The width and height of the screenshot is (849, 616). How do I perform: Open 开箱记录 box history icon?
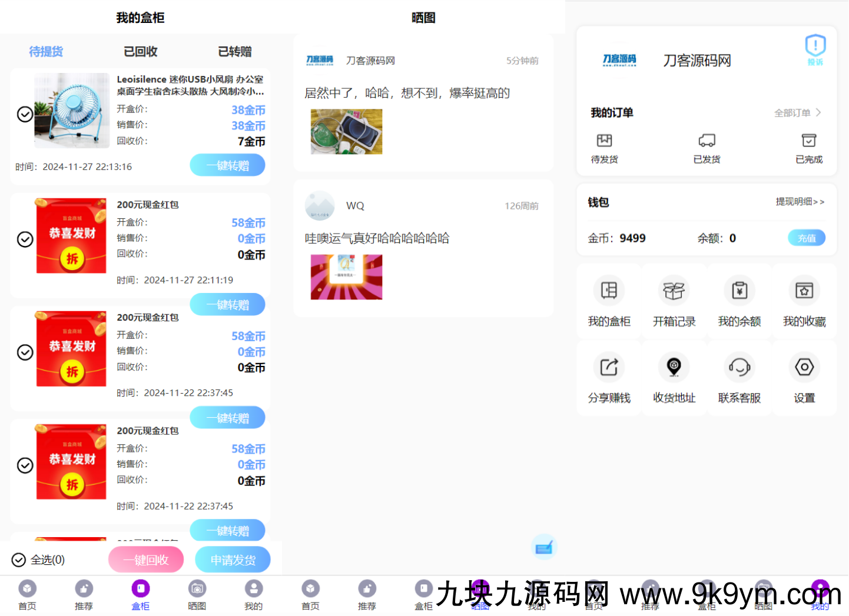click(674, 291)
